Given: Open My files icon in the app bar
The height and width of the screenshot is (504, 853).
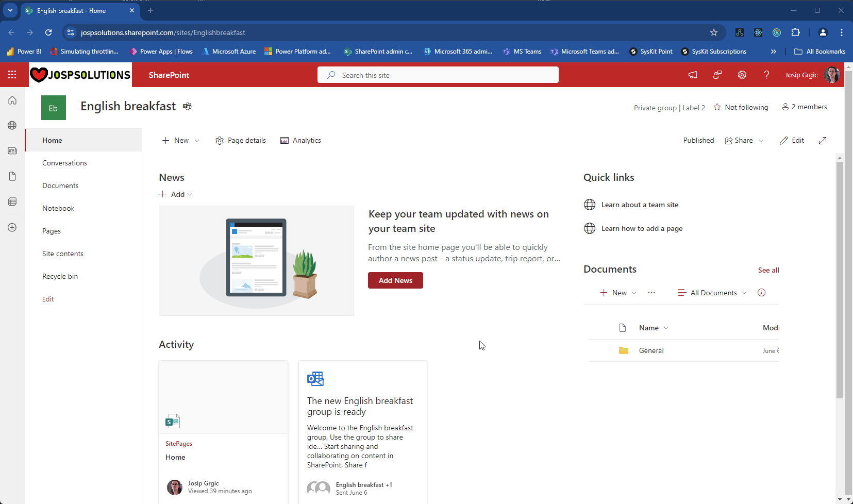Looking at the screenshot, I should click(12, 176).
